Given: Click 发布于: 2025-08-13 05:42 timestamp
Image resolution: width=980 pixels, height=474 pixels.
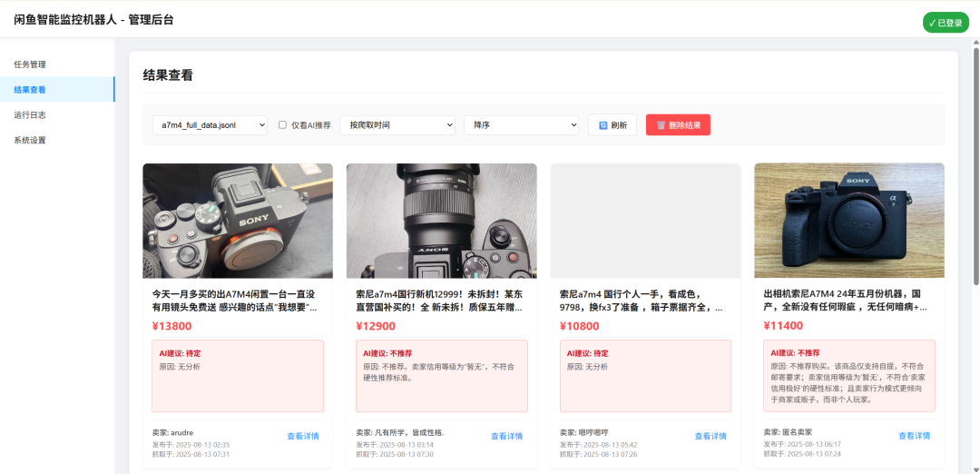Looking at the screenshot, I should pos(598,445).
